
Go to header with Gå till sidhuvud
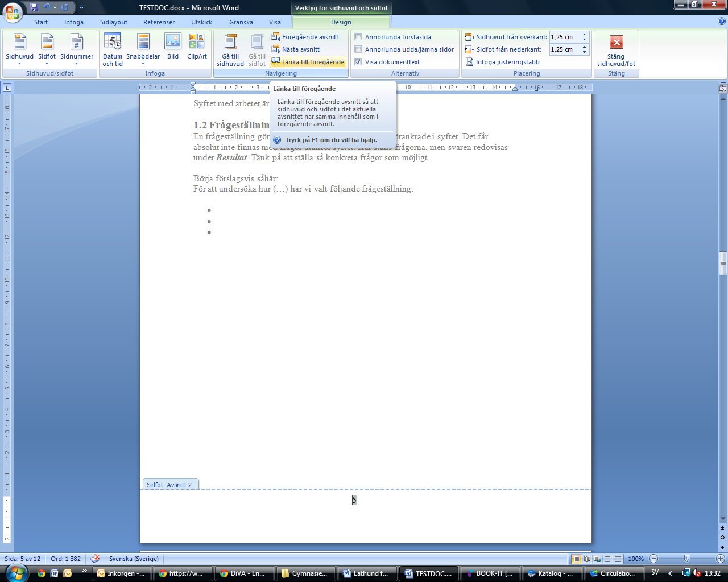tap(230, 50)
